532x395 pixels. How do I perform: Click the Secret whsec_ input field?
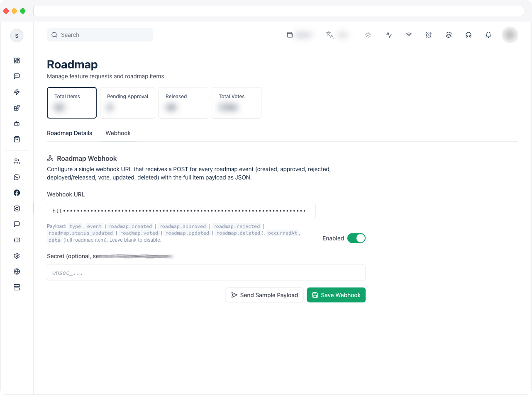pyautogui.click(x=206, y=273)
